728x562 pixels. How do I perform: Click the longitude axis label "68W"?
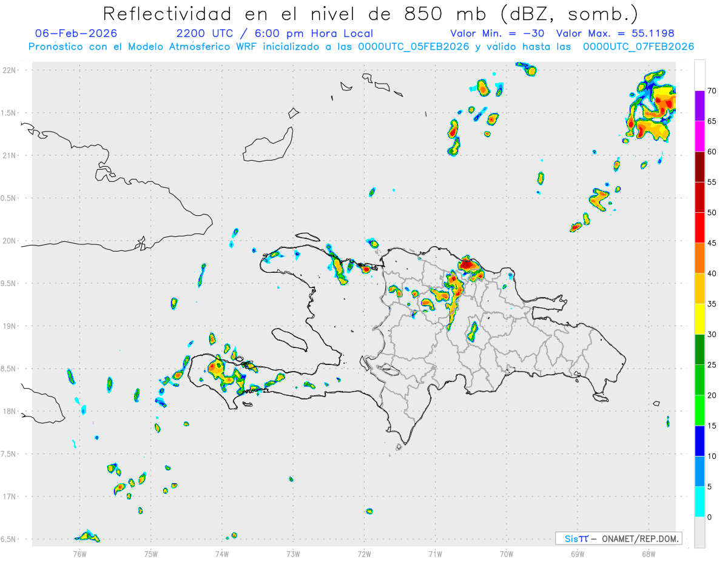(x=649, y=554)
